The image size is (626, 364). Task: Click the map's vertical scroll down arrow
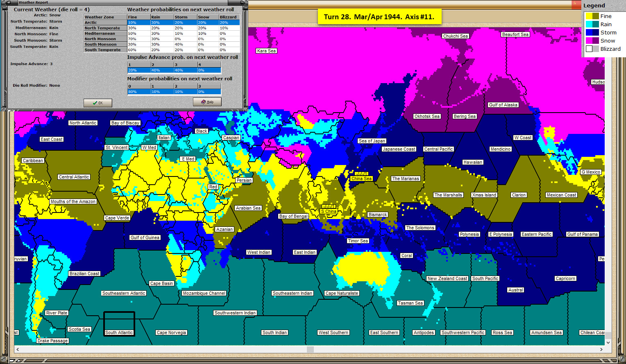(608, 342)
